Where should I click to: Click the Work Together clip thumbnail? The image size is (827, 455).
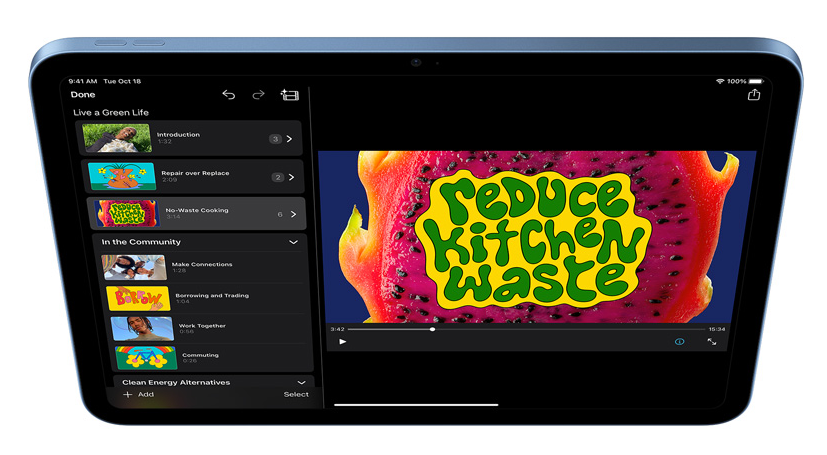point(141,328)
